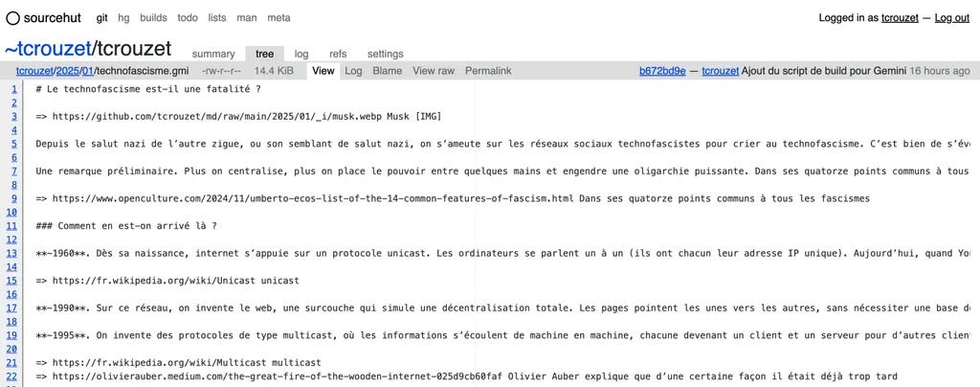This screenshot has width=980, height=387.
Task: Click the Log out link
Action: pyautogui.click(x=952, y=18)
